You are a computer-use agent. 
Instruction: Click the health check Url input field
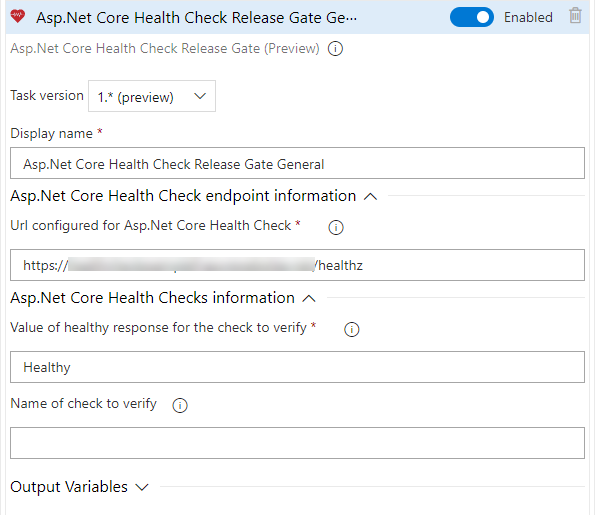pyautogui.click(x=297, y=265)
